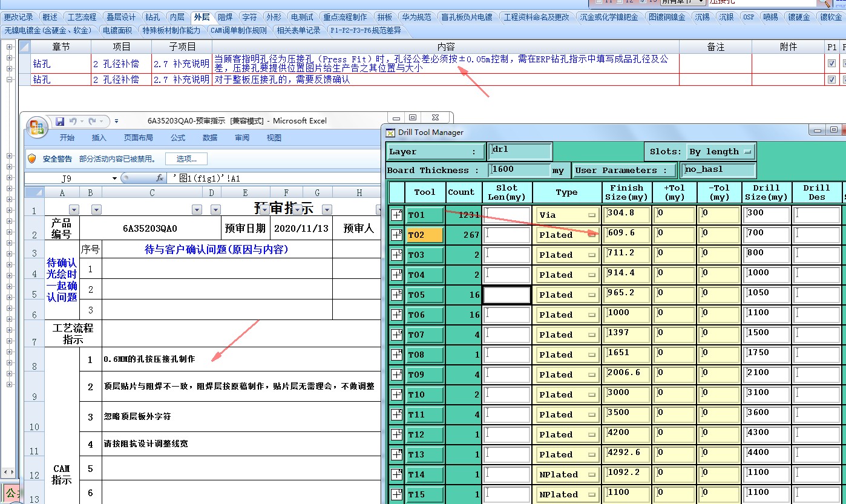The width and height of the screenshot is (846, 504).
Task: Click T07 row plus icon
Action: [x=396, y=335]
